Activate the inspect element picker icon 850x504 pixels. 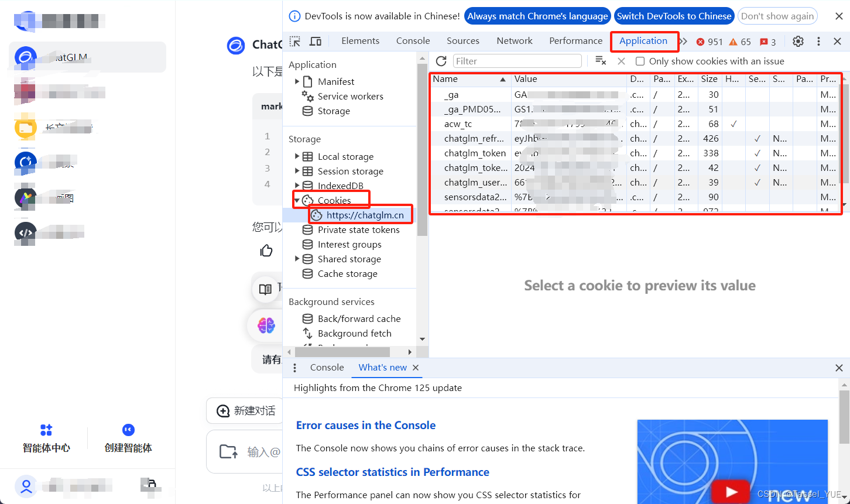point(295,41)
